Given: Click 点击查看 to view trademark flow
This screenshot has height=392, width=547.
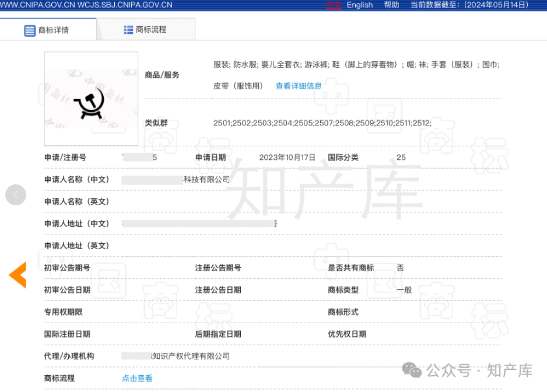Looking at the screenshot, I should point(137,378).
